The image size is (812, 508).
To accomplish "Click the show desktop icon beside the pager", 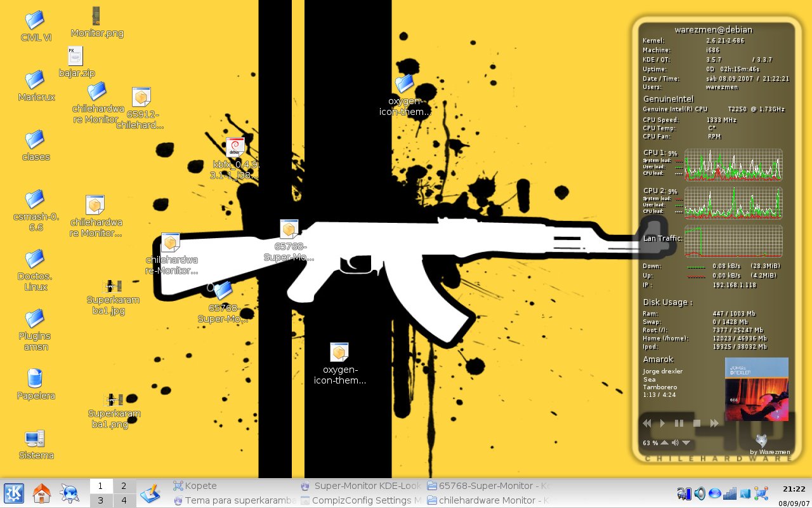I will click(150, 493).
